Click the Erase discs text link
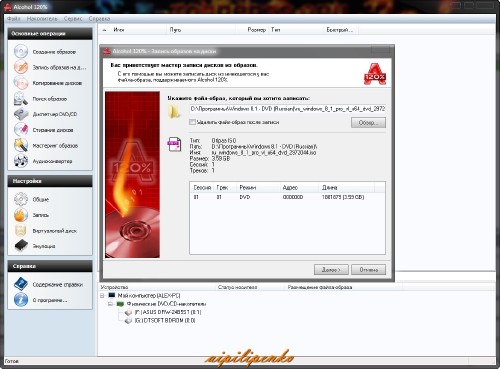This screenshot has height=369, width=500. [x=53, y=130]
